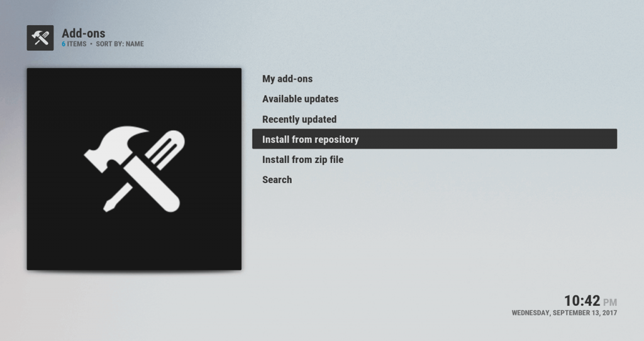Click the 10:42 clock time
Viewport: 644px width, 341px height.
(582, 300)
